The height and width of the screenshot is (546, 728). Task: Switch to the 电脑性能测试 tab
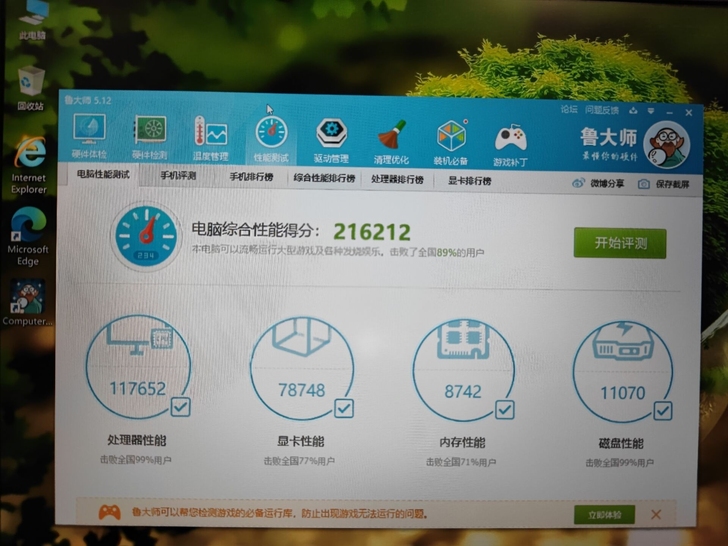(x=103, y=174)
